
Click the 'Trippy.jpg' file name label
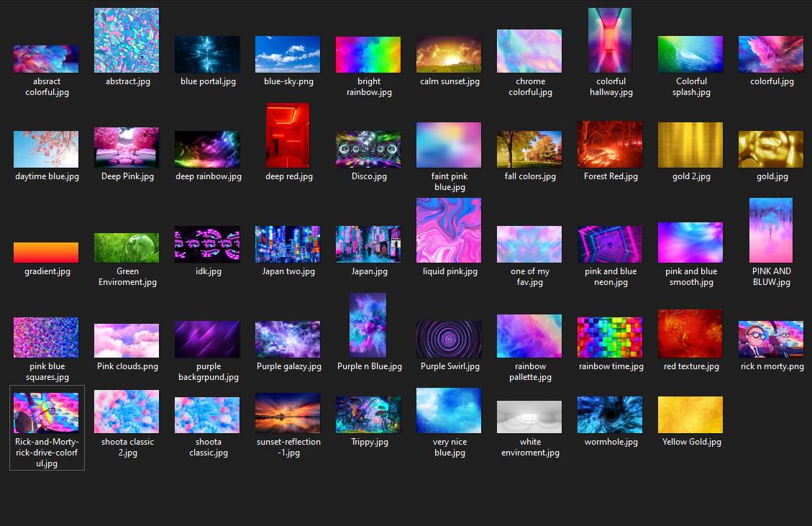click(369, 442)
